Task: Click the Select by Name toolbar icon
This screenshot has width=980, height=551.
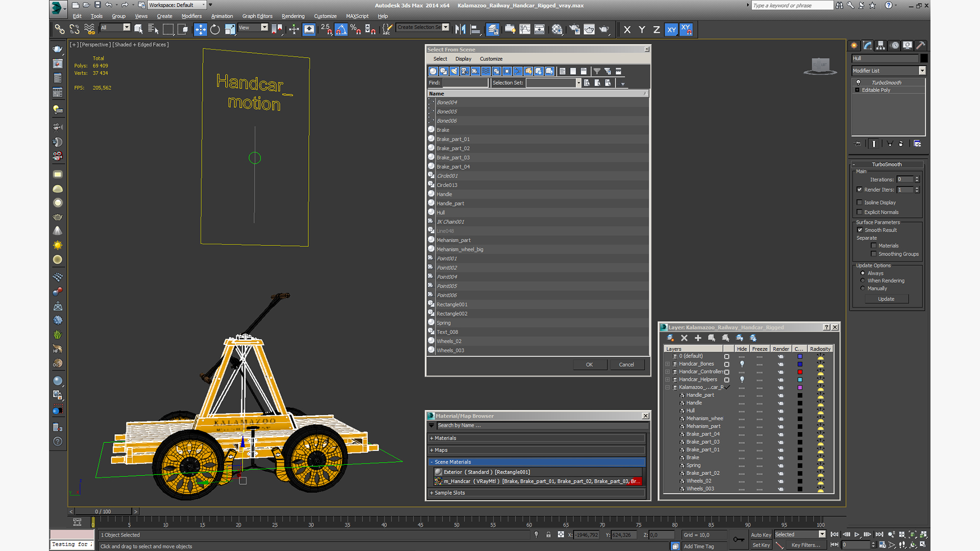Action: click(x=153, y=30)
